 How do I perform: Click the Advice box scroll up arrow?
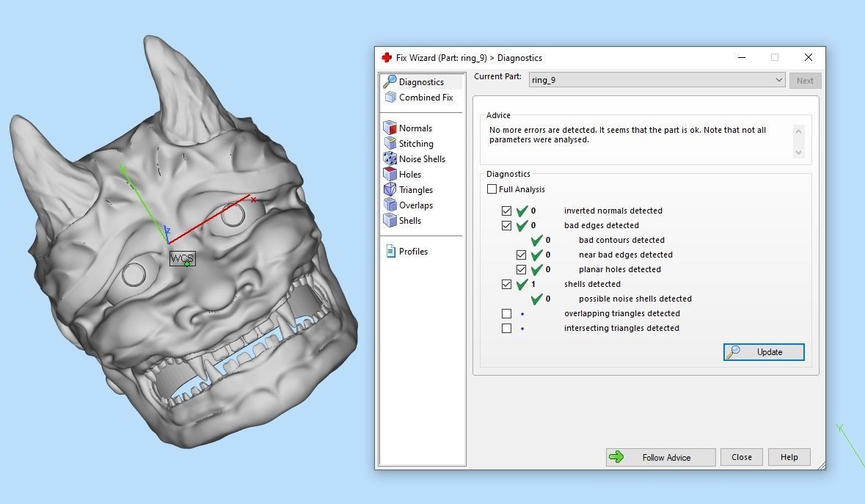(x=798, y=131)
